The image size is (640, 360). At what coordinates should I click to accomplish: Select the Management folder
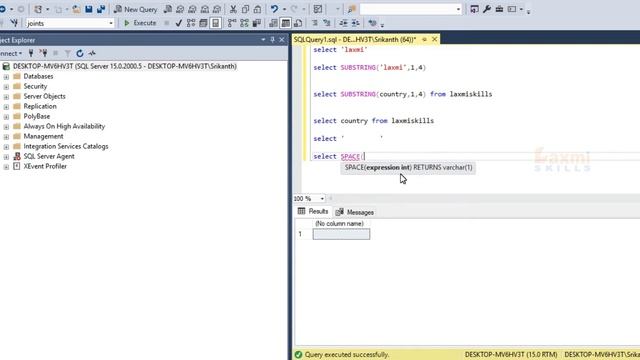(x=43, y=136)
